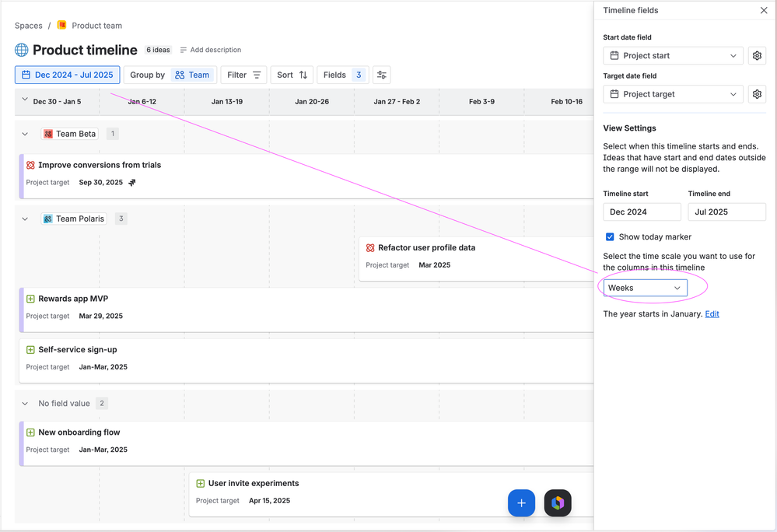
Task: Click the blue plus create button
Action: tap(521, 503)
